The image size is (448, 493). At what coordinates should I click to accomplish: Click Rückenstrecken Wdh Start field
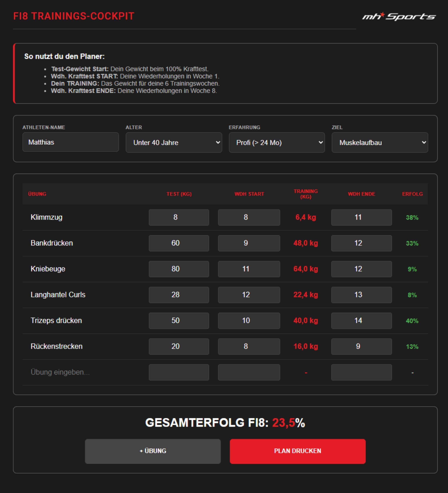[249, 346]
